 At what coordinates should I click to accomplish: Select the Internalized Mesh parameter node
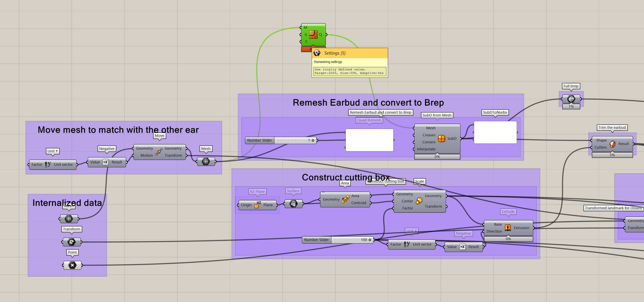69,219
